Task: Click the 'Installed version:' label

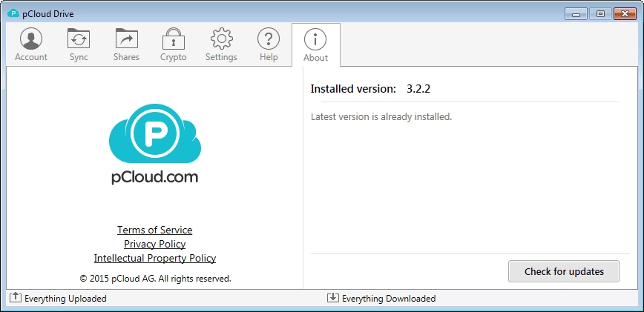Action: pyautogui.click(x=354, y=89)
